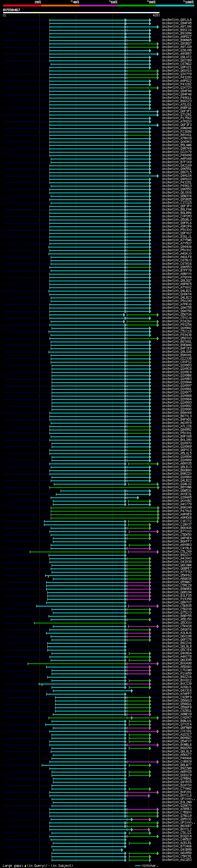Screen dimensions: 197x868
Task: Select the UniRef100_Q6PYC3 label
Action: click(177, 450)
